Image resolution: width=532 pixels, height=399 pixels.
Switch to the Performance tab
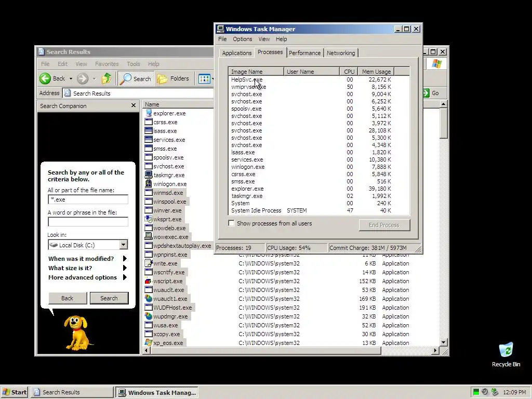[304, 53]
